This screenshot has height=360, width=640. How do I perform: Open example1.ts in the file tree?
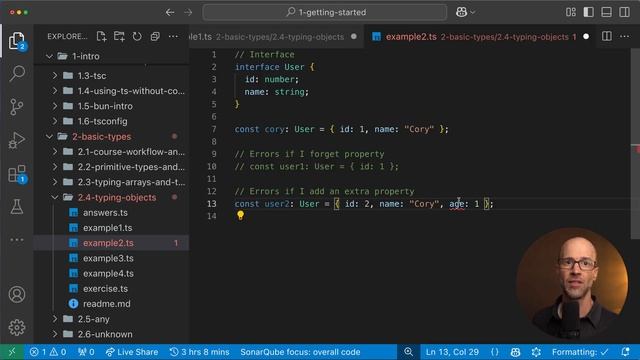pos(111,228)
